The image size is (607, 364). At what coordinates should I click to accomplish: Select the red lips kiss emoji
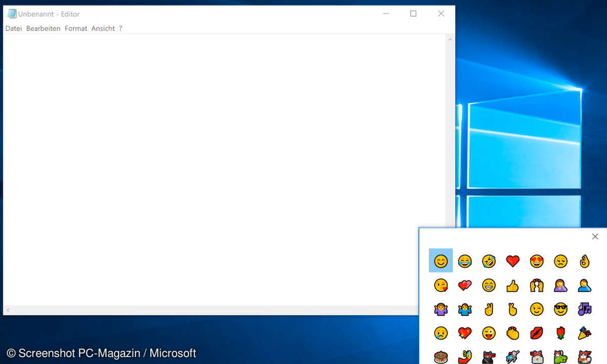[x=537, y=333]
